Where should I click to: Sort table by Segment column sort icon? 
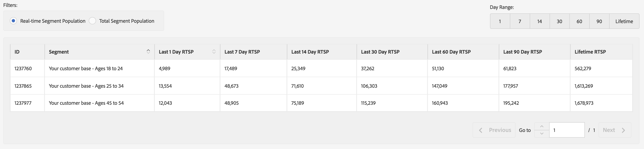(148, 51)
